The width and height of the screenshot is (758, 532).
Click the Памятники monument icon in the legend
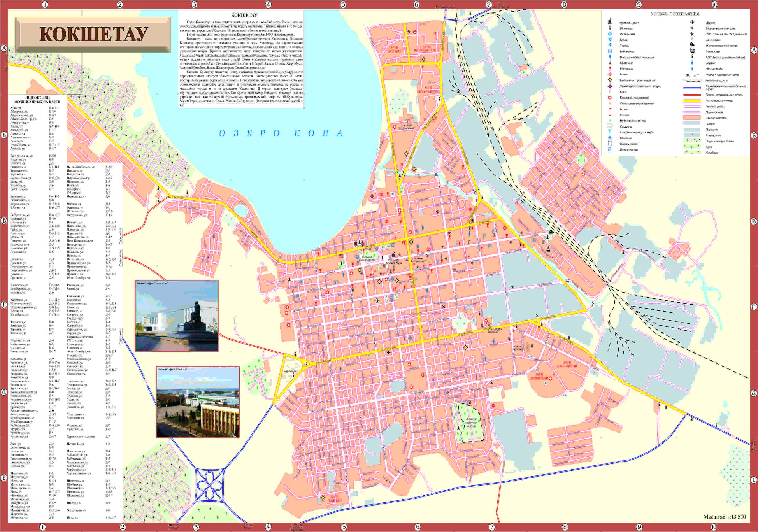610,62
